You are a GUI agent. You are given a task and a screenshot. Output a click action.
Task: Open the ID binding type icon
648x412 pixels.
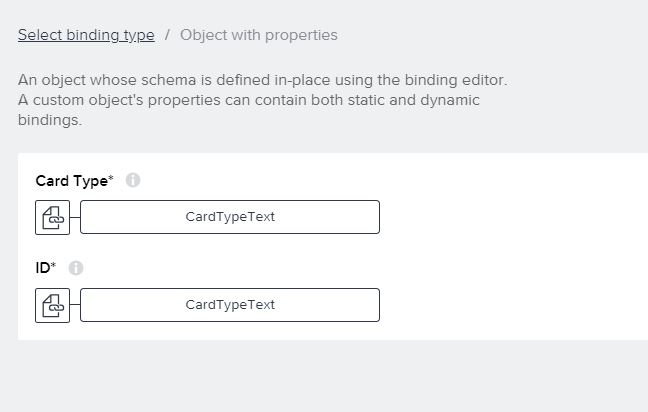(52, 305)
